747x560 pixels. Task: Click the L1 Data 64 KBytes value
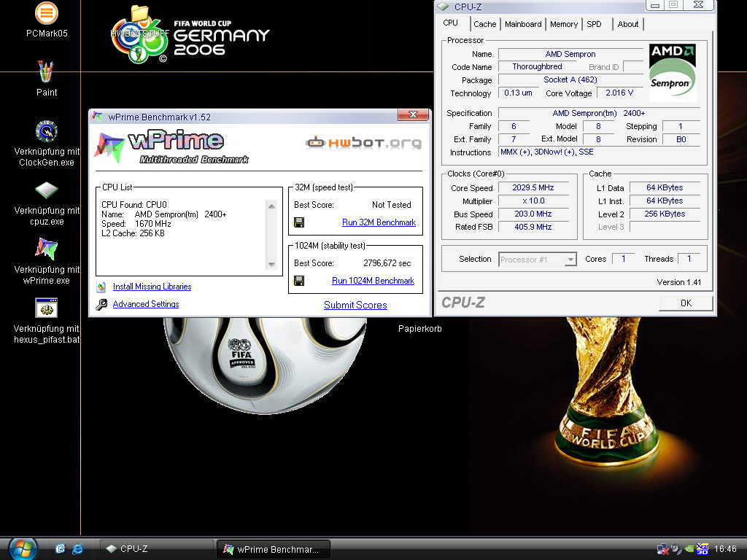[665, 188]
